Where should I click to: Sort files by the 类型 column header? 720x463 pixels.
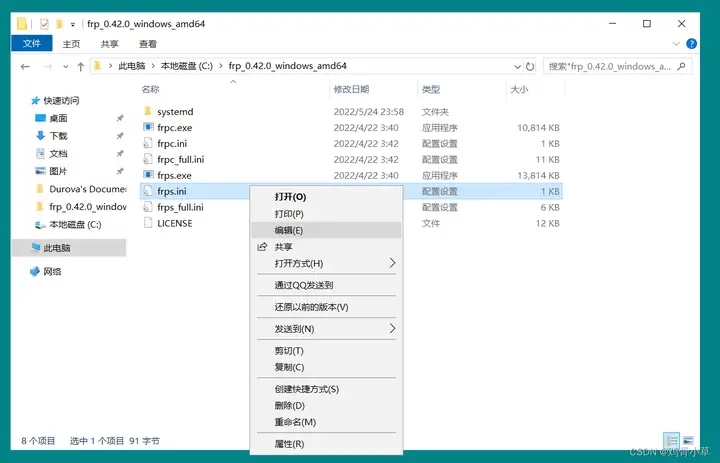pyautogui.click(x=431, y=90)
